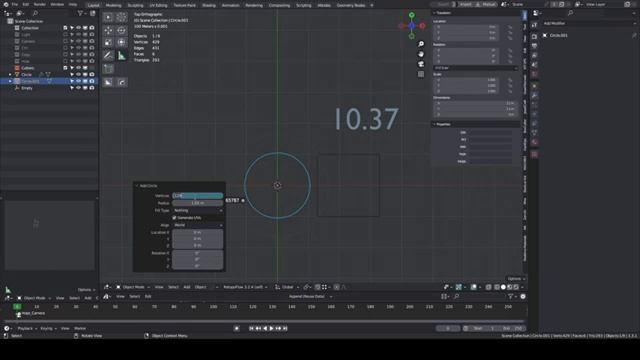
Task: Switch to the Modeling workspace tab
Action: (x=113, y=5)
